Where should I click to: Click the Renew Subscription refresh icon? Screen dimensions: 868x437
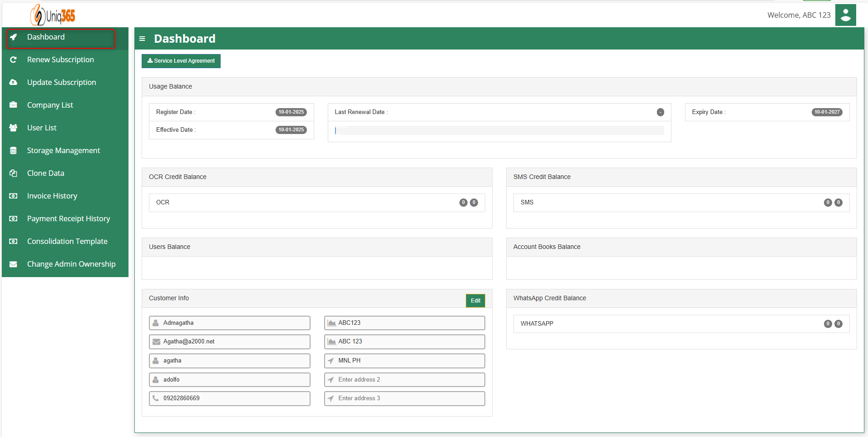[x=14, y=60]
